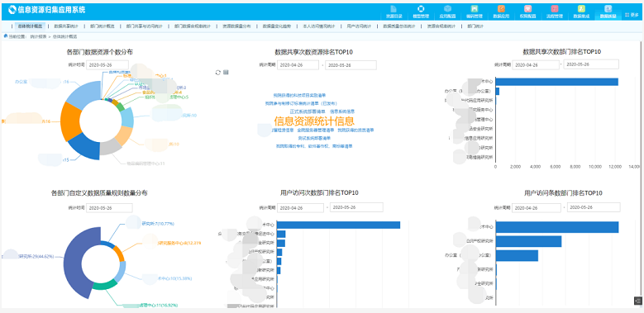
Task: Click the refresh icon on word cloud chart
Action: tap(218, 73)
